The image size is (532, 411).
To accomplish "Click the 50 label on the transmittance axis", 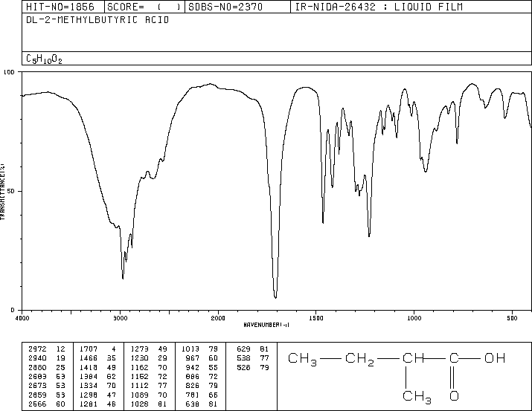I will (x=11, y=191).
